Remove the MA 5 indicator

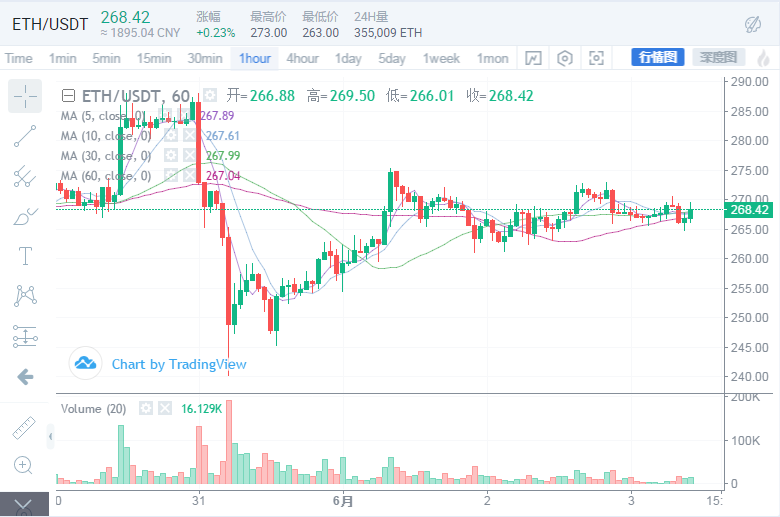188,116
